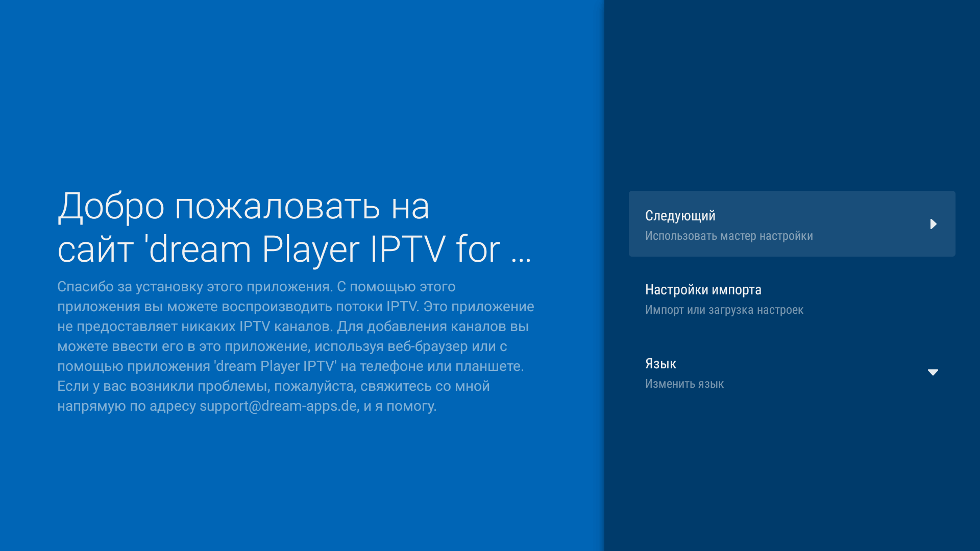Select the Следующий setup wizard entry
The image size is (980, 551).
(791, 223)
